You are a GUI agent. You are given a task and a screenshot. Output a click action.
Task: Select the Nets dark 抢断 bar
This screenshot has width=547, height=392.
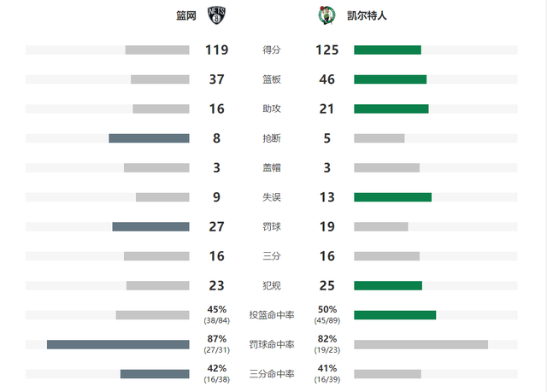point(149,138)
